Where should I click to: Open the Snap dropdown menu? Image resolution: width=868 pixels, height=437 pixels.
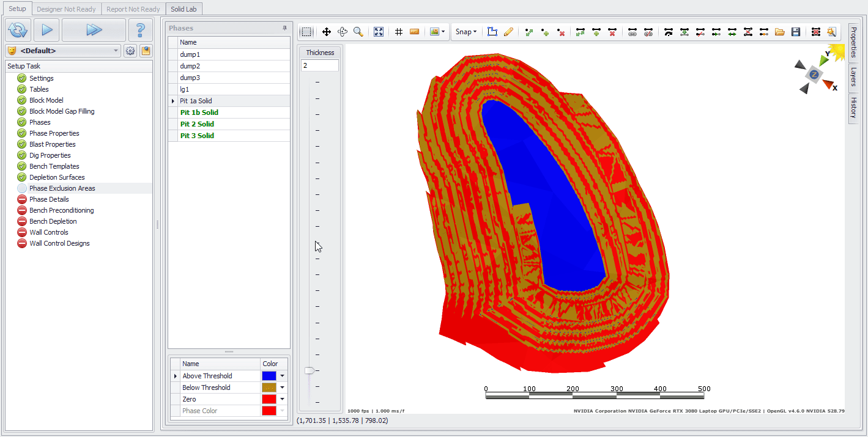[x=466, y=32]
